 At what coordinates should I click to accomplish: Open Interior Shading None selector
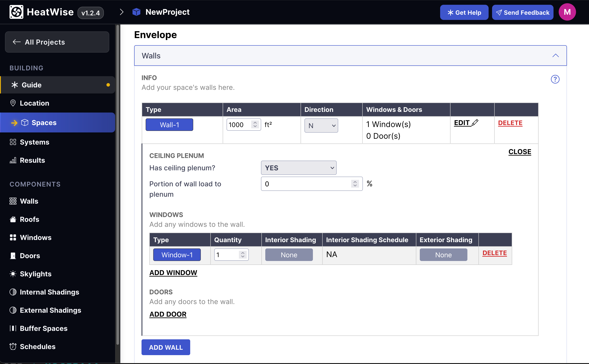(x=289, y=255)
